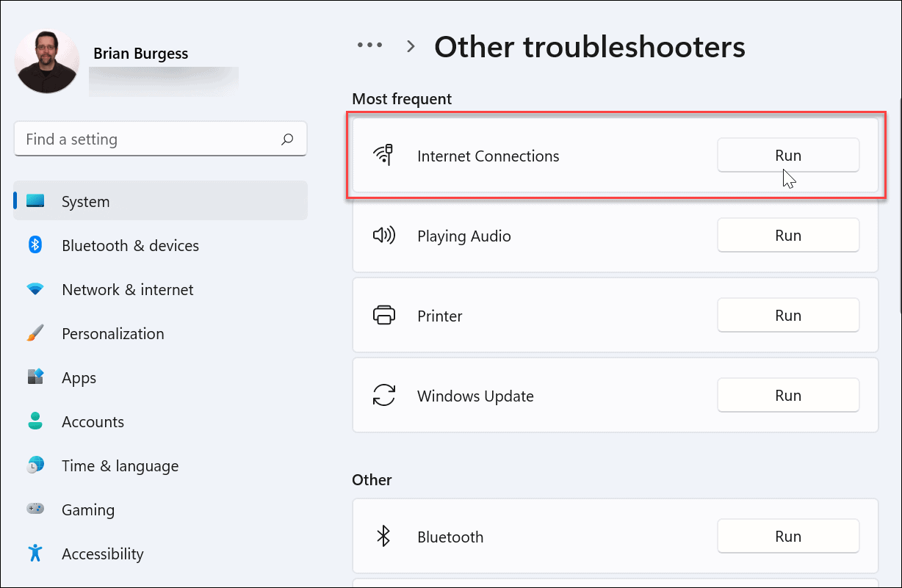902x588 pixels.
Task: Run the Bluetooth troubleshooter
Action: pos(787,537)
